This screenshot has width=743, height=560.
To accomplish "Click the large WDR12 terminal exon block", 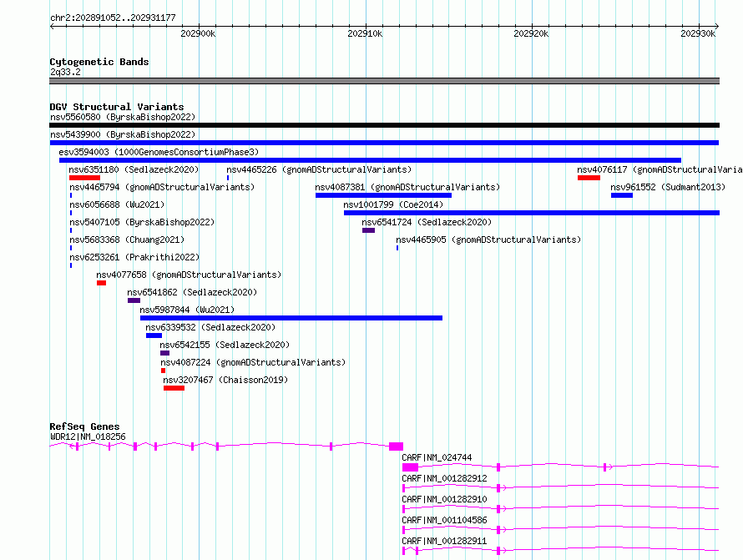I will coord(397,446).
